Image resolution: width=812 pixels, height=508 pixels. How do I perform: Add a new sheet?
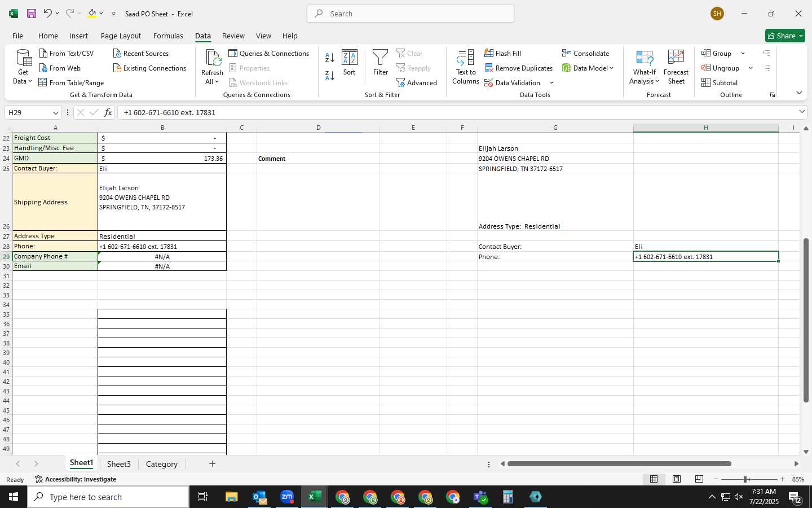[212, 464]
